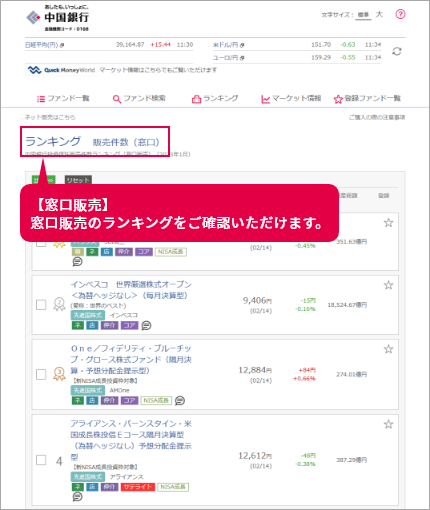Click the help question mark icon

coord(400,14)
